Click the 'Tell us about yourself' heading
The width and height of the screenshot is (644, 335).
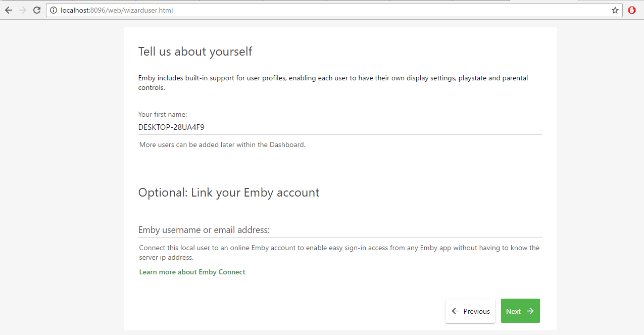tap(195, 52)
